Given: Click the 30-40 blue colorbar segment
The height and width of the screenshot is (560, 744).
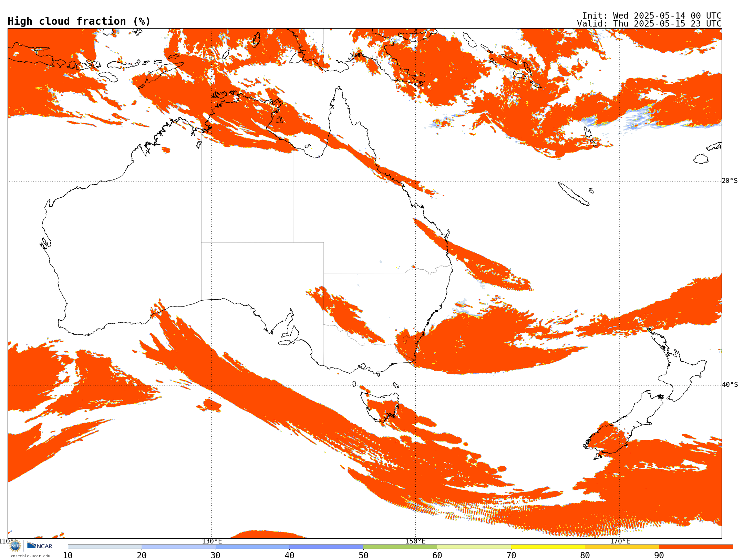Looking at the screenshot, I should pos(252,547).
